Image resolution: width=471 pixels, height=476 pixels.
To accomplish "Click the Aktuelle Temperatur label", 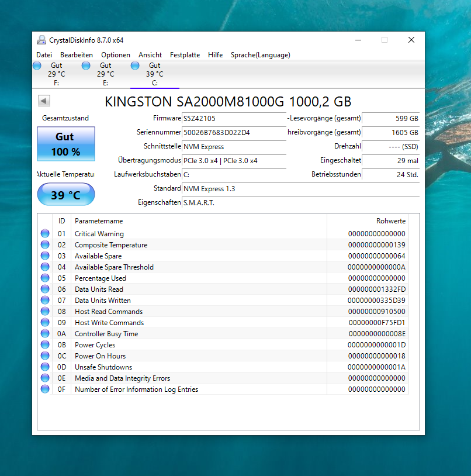I will 65,174.
